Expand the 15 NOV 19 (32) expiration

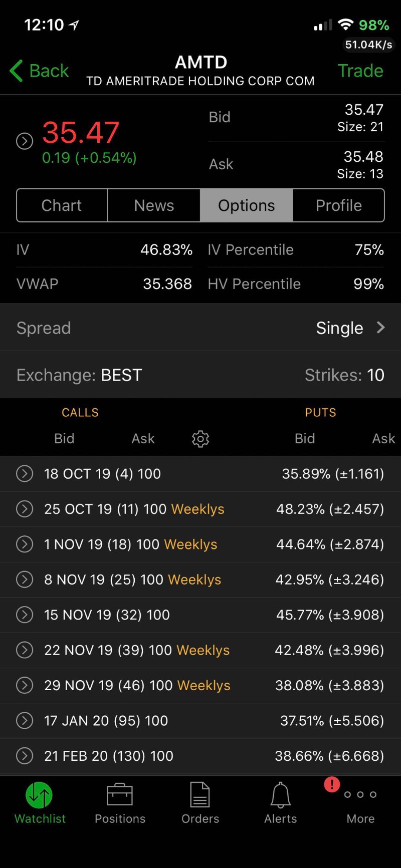[x=25, y=615]
